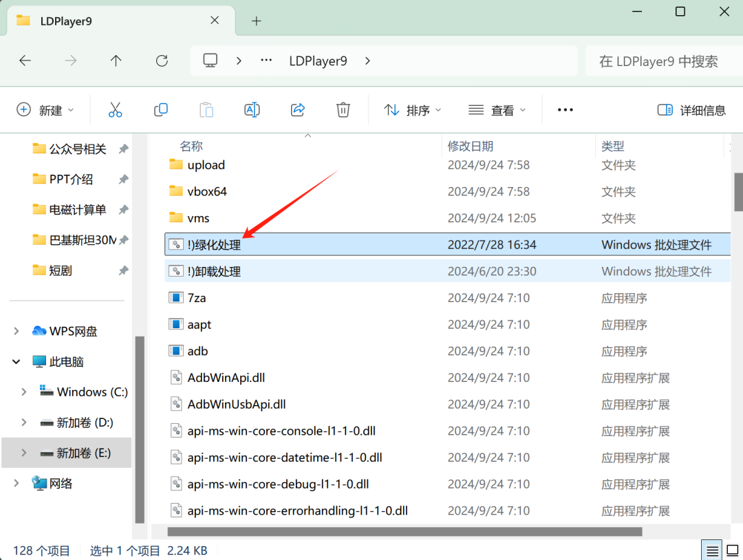Expand the 网络 tree node

coord(16,483)
